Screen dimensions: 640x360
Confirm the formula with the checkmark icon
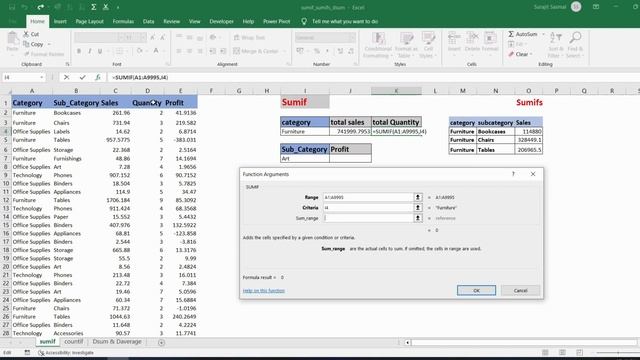pos(82,77)
